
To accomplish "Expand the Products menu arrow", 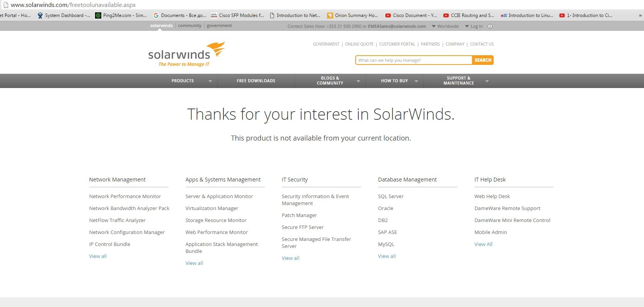I will [210, 81].
